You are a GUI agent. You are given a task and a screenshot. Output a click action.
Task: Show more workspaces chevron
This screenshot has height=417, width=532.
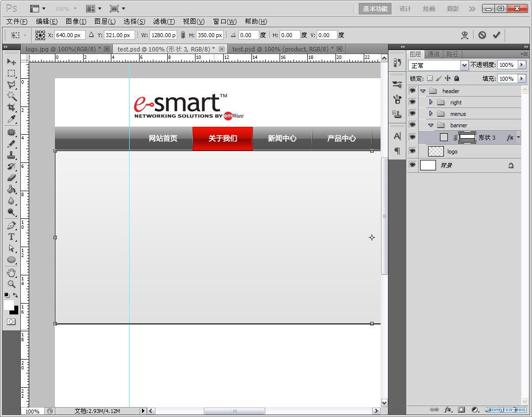pyautogui.click(x=472, y=9)
